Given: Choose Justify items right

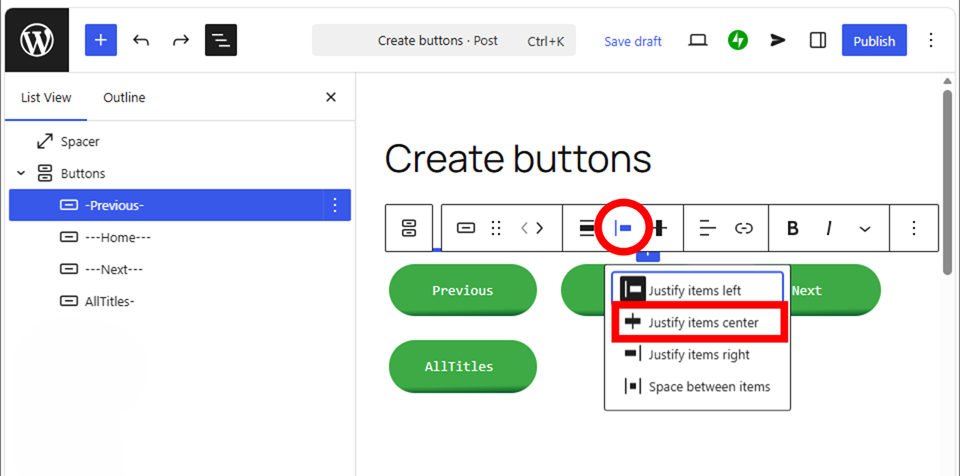Looking at the screenshot, I should pyautogui.click(x=697, y=354).
